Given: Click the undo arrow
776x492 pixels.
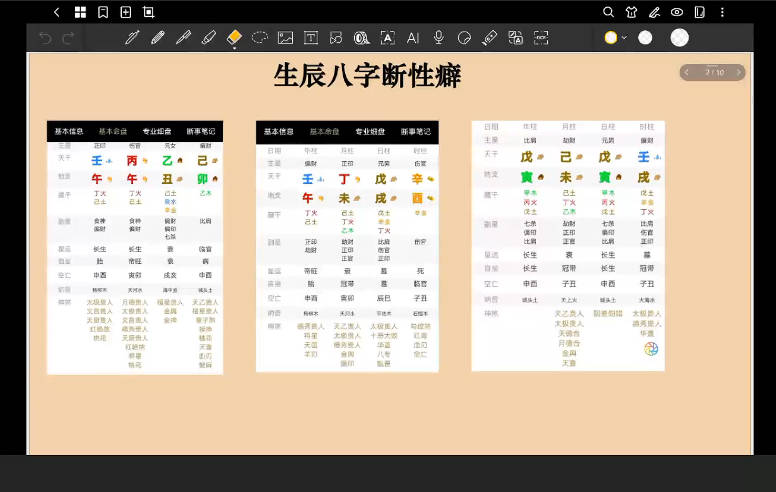Looking at the screenshot, I should [44, 38].
